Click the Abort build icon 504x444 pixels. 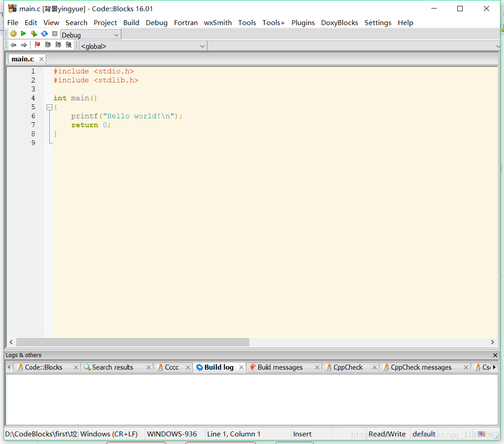point(55,34)
